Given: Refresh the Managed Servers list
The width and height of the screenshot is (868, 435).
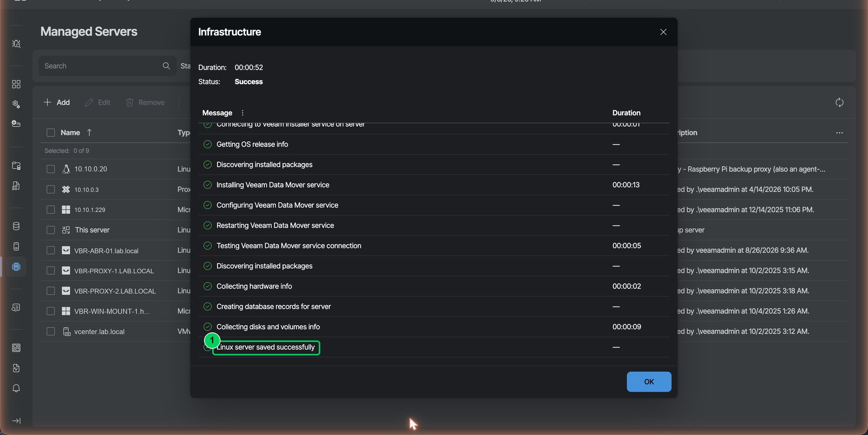Looking at the screenshot, I should 840,102.
